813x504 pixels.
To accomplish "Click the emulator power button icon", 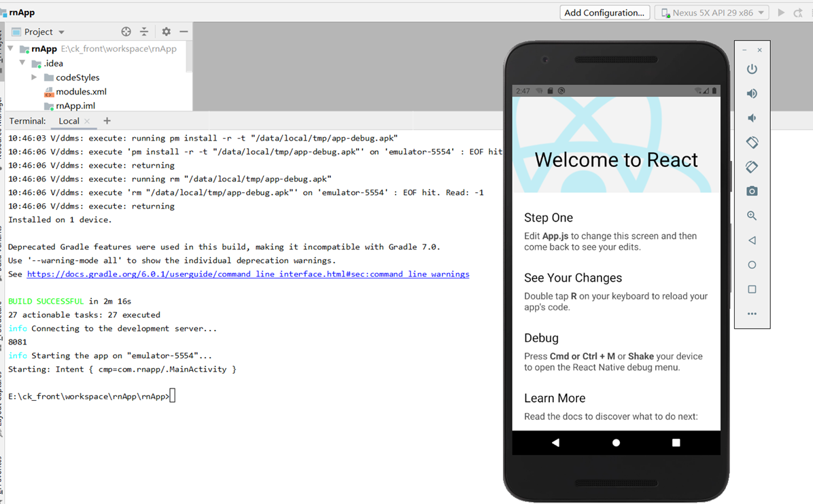I will (x=752, y=69).
